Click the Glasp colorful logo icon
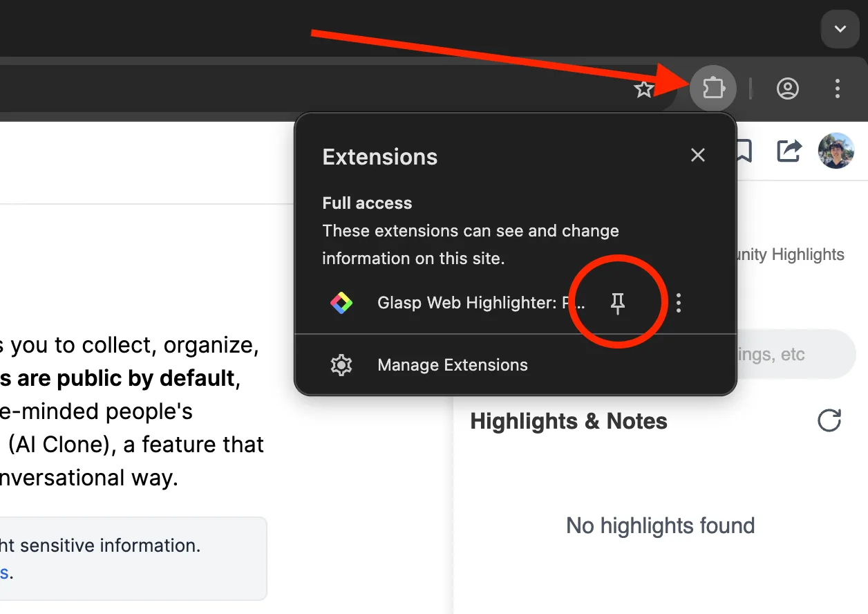Screen dimensions: 868x614 [341, 303]
